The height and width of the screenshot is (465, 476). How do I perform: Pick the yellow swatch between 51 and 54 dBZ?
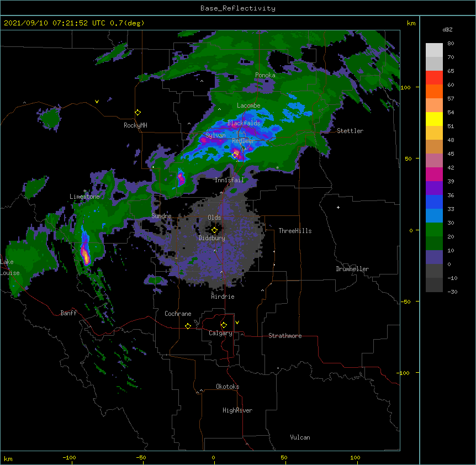click(434, 119)
